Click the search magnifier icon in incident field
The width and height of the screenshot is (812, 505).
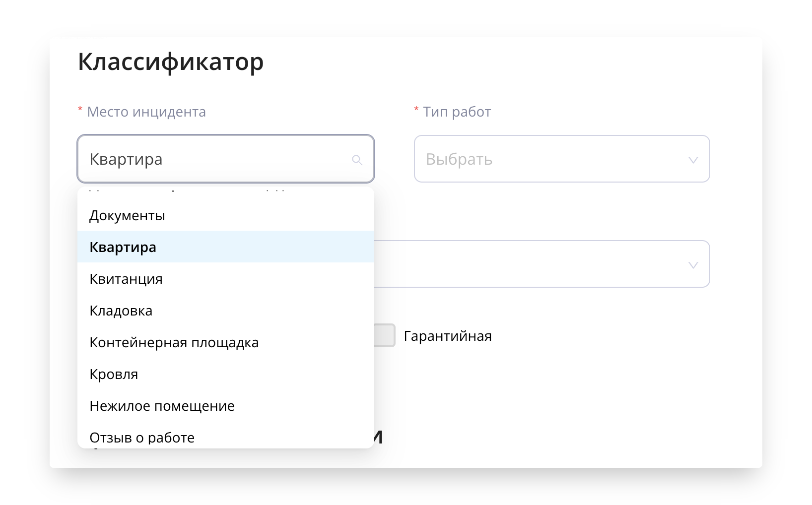click(357, 160)
